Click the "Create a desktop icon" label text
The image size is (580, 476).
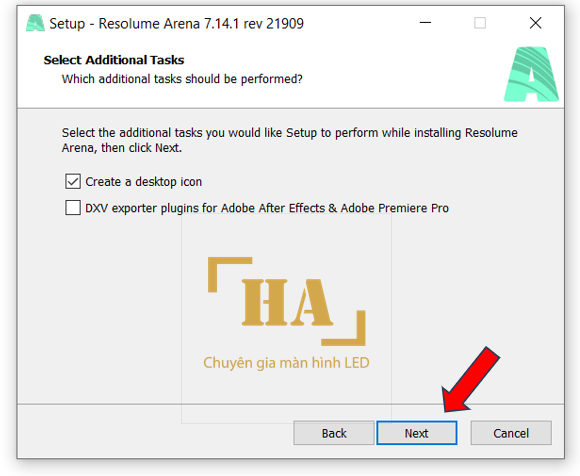pyautogui.click(x=144, y=182)
